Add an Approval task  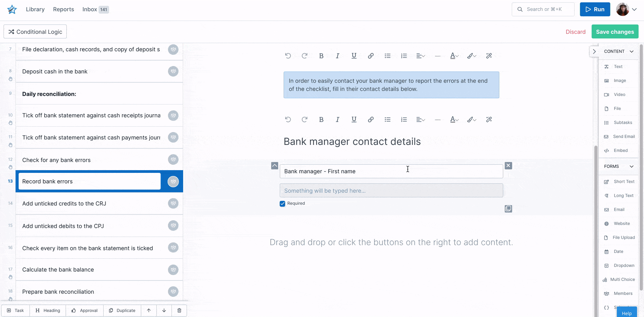point(85,310)
